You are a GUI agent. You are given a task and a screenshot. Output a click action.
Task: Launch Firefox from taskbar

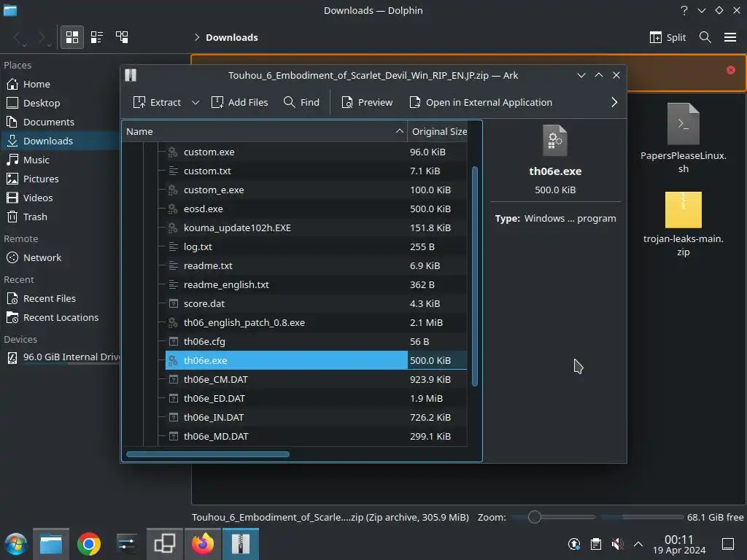click(x=203, y=544)
